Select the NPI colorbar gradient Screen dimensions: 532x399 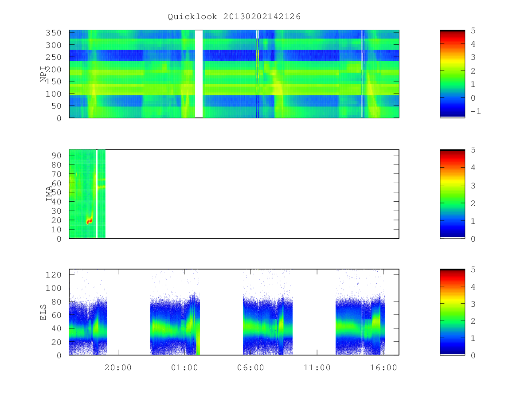(452, 74)
